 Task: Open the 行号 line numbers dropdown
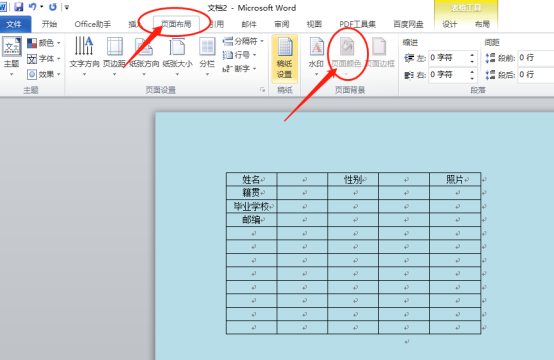pos(239,55)
